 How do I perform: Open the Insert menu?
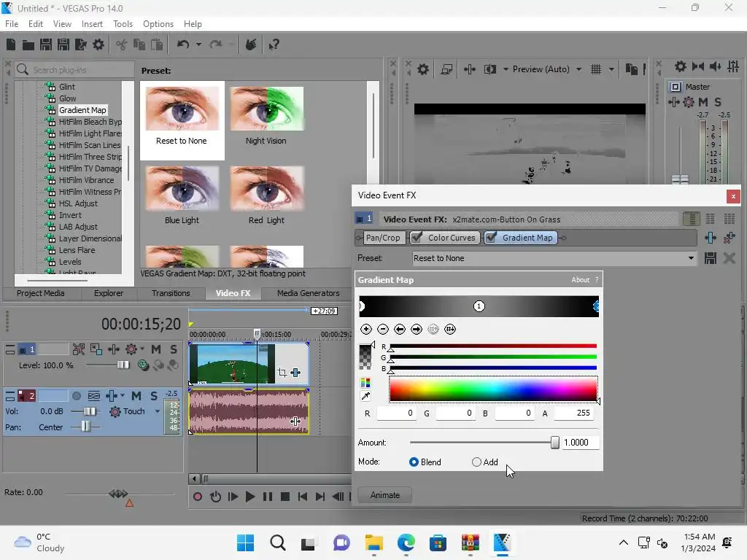pyautogui.click(x=92, y=24)
